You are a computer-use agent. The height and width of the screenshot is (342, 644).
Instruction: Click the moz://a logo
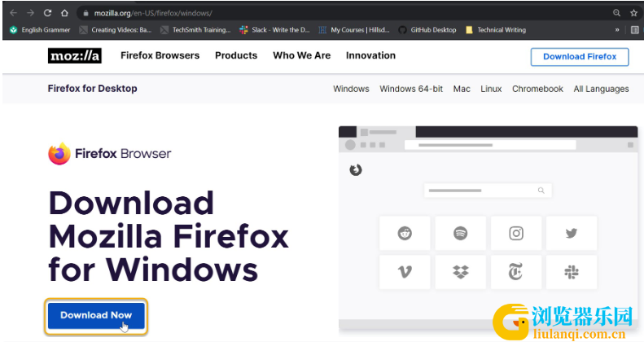[74, 56]
